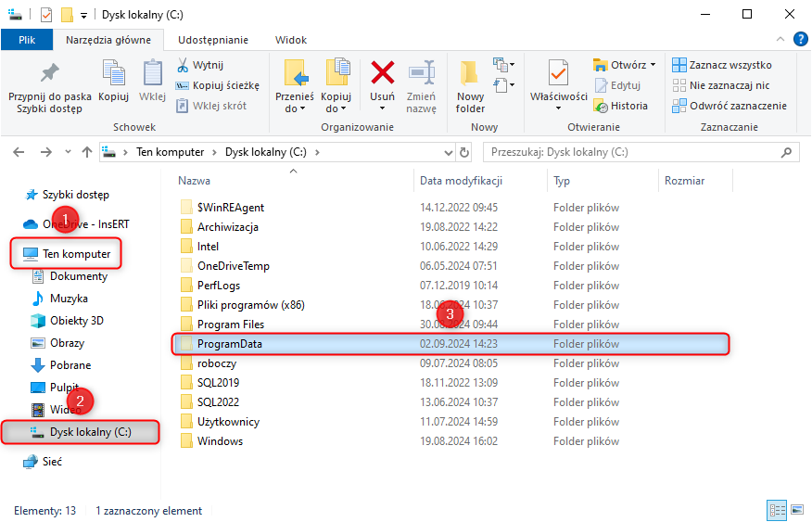The width and height of the screenshot is (812, 522).
Task: Expand the Usuń dropdown arrow
Action: [382, 108]
